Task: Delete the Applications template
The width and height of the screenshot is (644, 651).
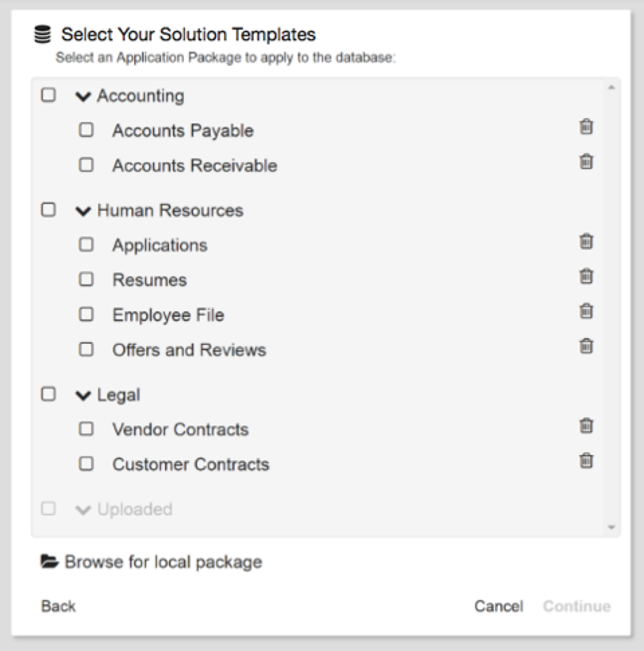Action: tap(586, 241)
